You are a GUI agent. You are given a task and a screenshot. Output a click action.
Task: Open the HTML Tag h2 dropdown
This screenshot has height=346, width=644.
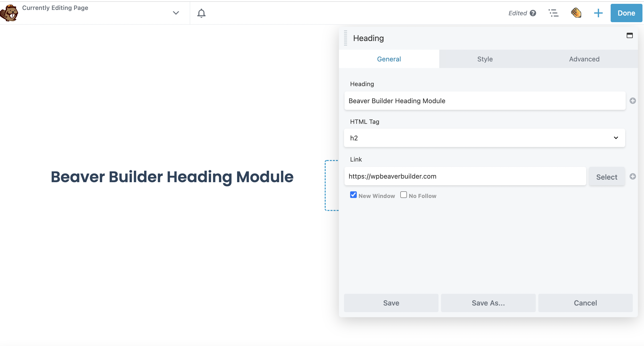(x=484, y=138)
